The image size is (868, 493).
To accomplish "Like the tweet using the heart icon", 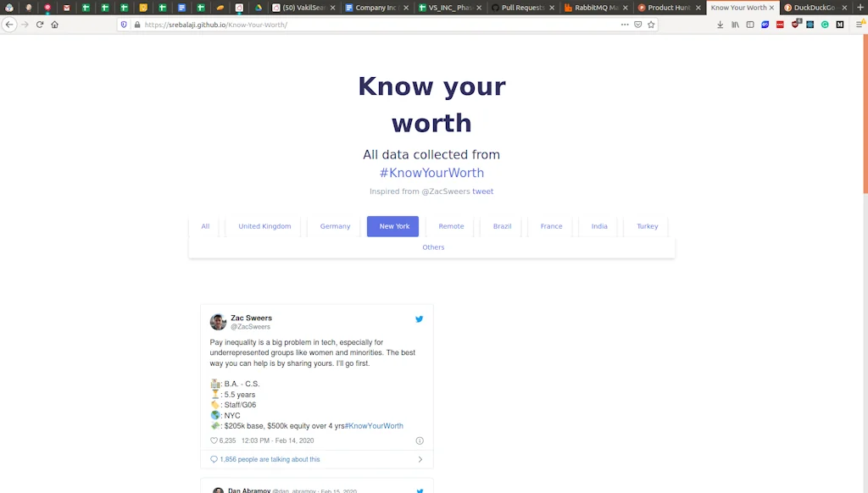I will click(x=215, y=440).
